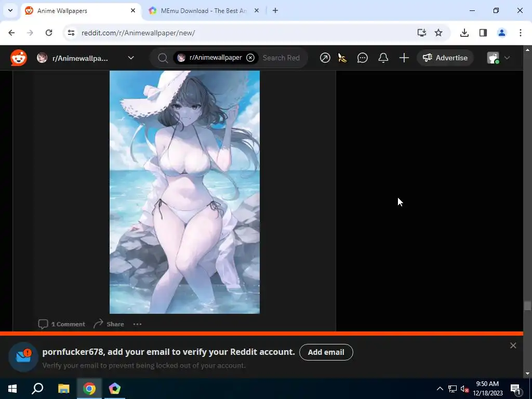Open the notifications bell
This screenshot has height=399, width=532.
click(x=383, y=58)
